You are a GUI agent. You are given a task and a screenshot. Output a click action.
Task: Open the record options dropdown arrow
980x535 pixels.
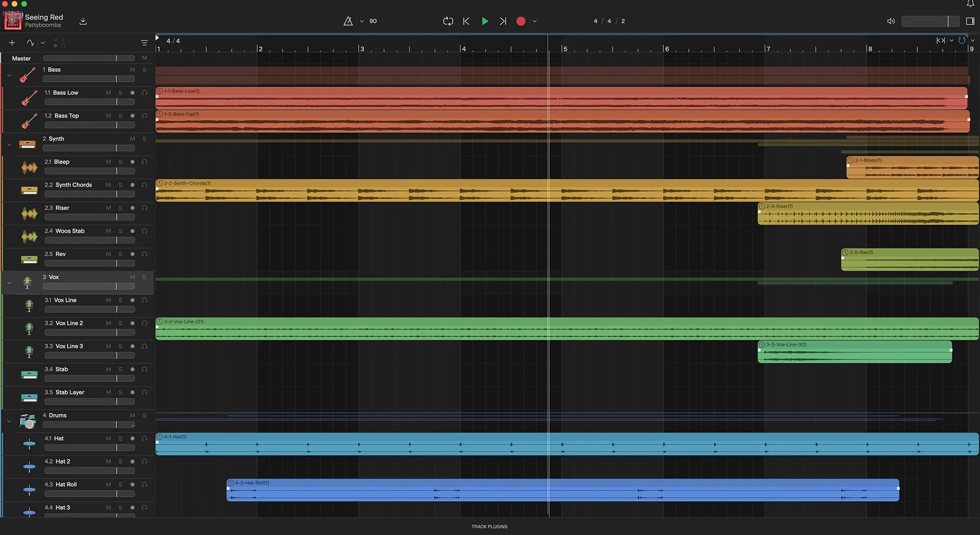point(535,21)
